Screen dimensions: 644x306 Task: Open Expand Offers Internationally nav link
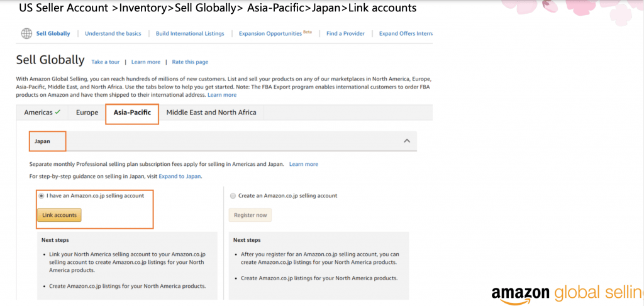[406, 34]
